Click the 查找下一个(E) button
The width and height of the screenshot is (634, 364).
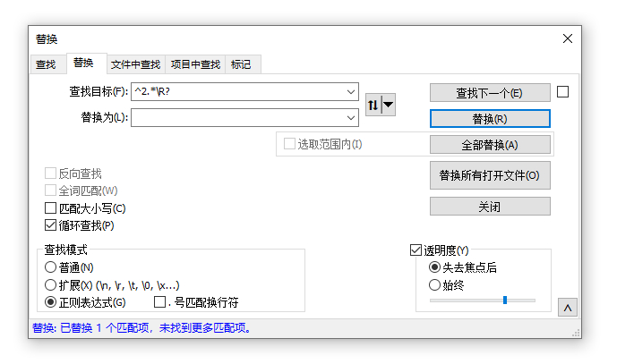pos(490,93)
